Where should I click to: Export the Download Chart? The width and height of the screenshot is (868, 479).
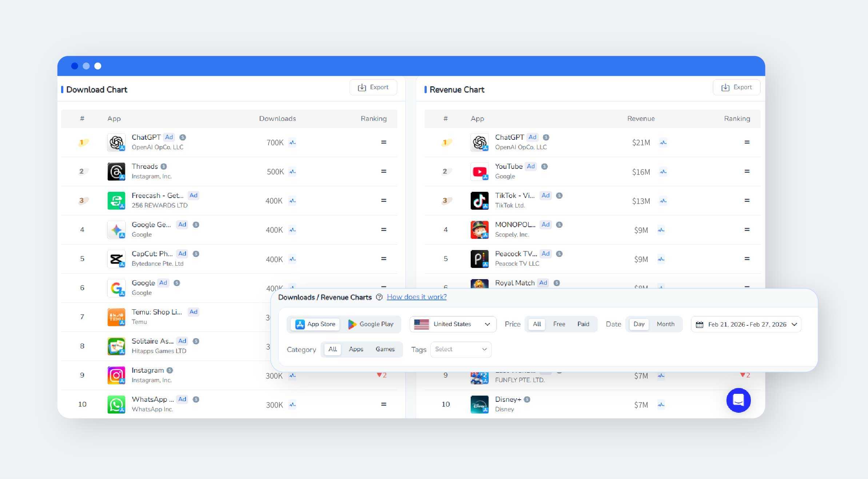point(373,87)
